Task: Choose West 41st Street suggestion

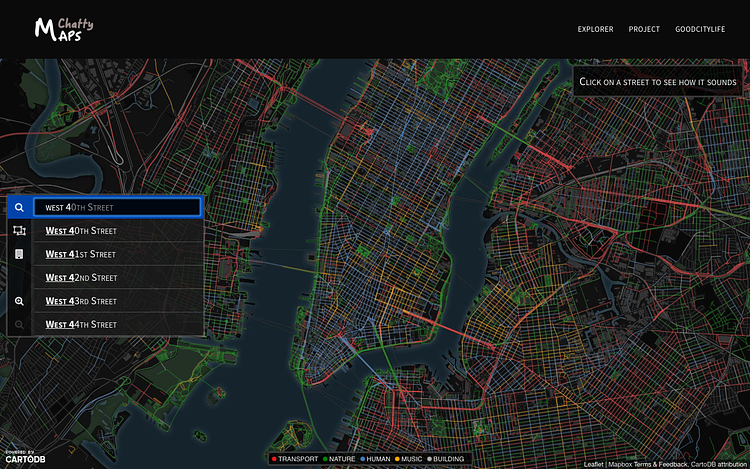Action: pos(118,254)
